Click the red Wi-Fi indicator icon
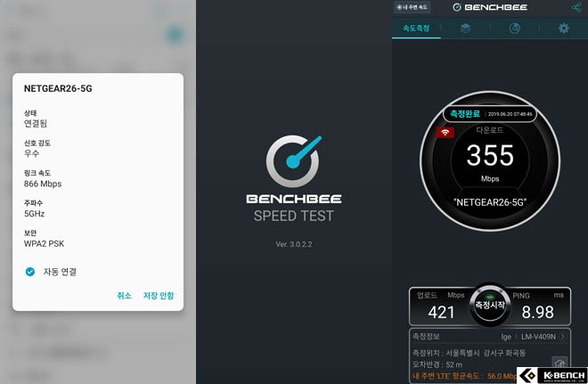Image resolution: width=588 pixels, height=384 pixels. pyautogui.click(x=445, y=133)
